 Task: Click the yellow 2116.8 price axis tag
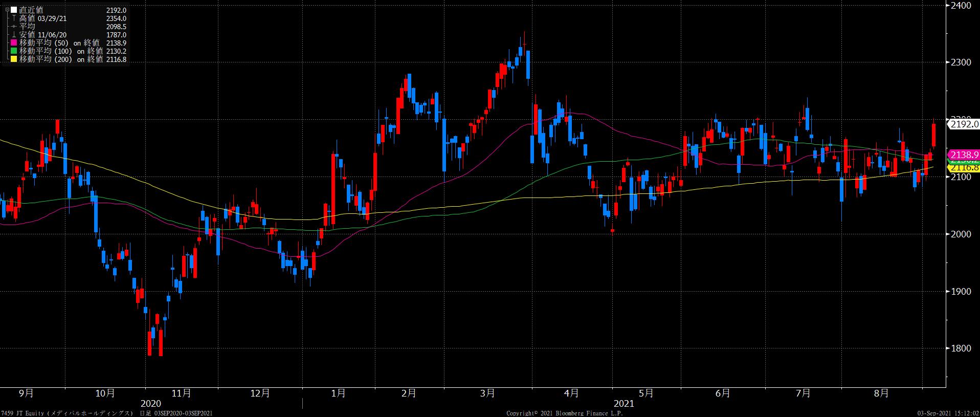point(964,168)
